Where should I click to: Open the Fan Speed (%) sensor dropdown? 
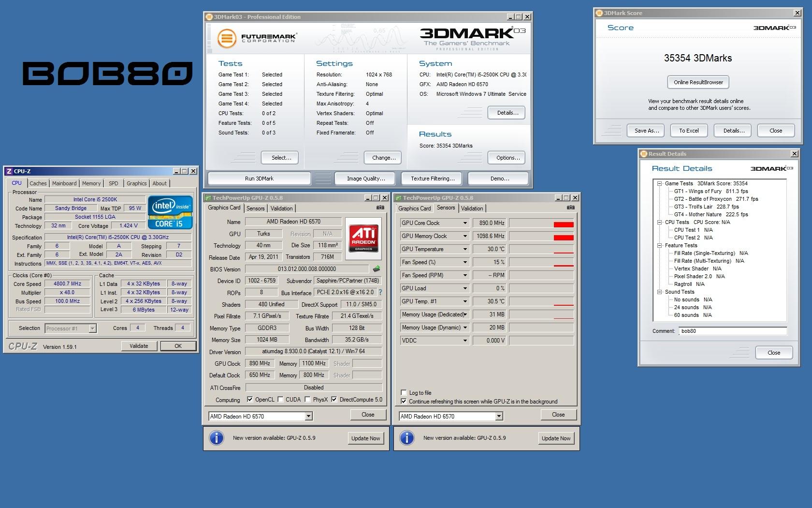tap(465, 262)
